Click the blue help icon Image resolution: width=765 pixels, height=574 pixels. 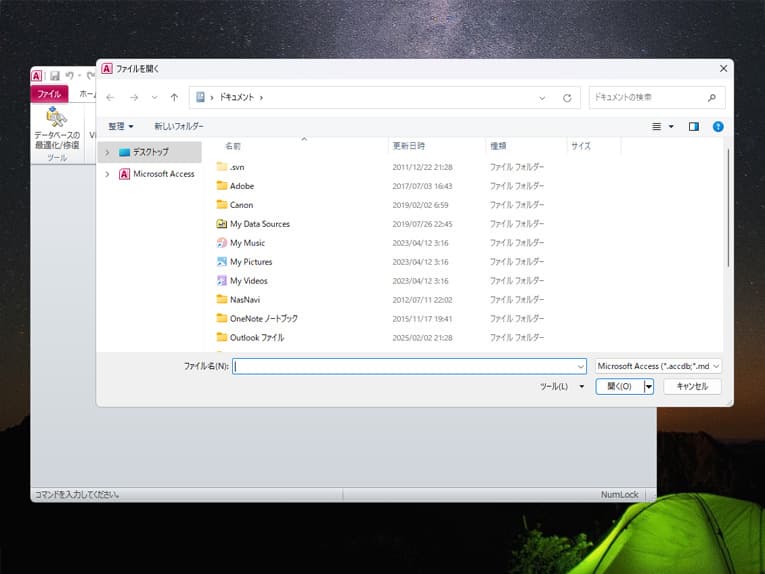pos(717,127)
